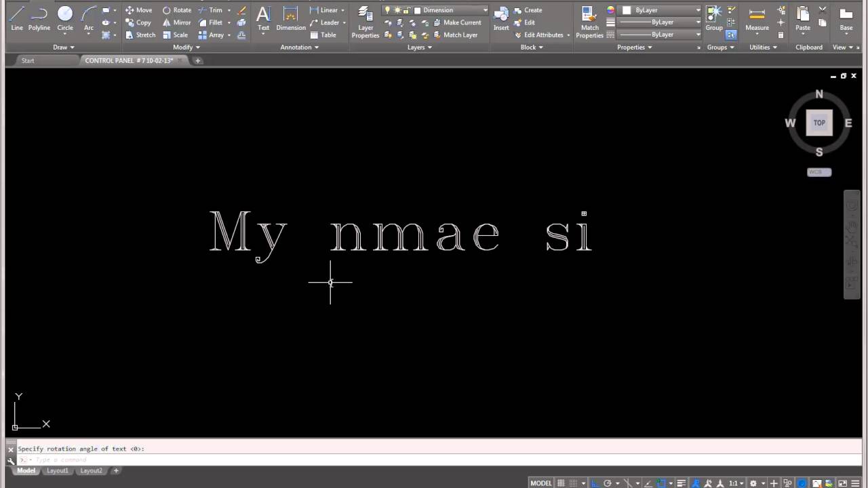The image size is (868, 488).
Task: Select the Stretch tool
Action: click(140, 35)
